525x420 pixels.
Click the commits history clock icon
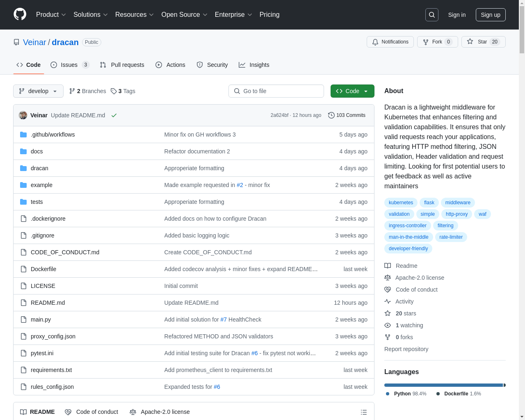pyautogui.click(x=331, y=115)
